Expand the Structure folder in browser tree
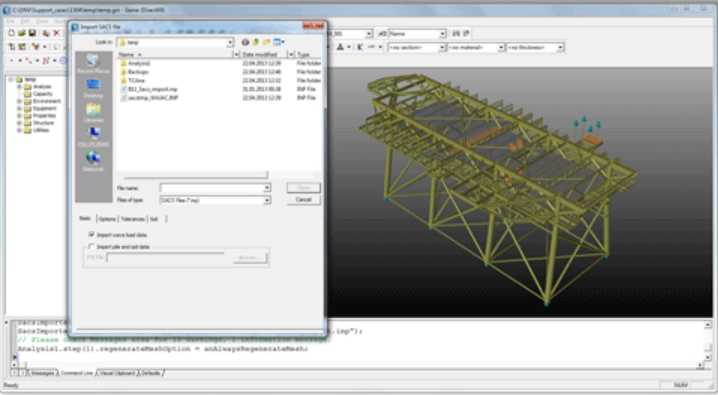The image size is (718, 395). pos(19,123)
